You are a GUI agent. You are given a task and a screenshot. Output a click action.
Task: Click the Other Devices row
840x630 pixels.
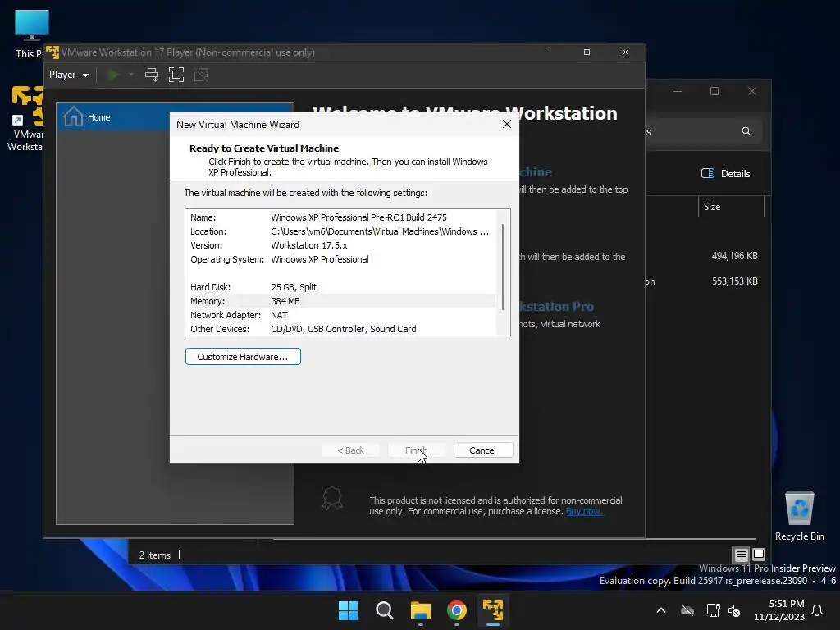(340, 329)
